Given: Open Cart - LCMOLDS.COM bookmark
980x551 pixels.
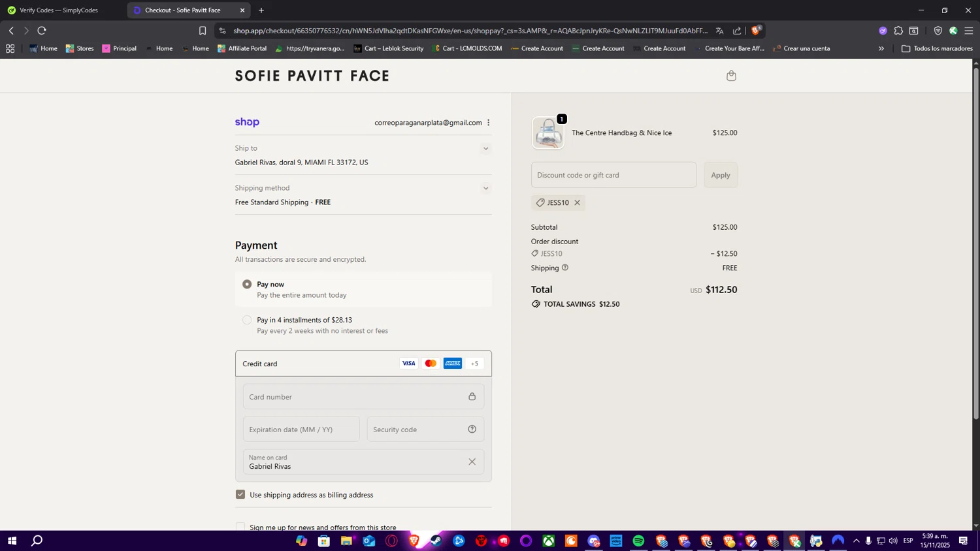Looking at the screenshot, I should coord(467,48).
